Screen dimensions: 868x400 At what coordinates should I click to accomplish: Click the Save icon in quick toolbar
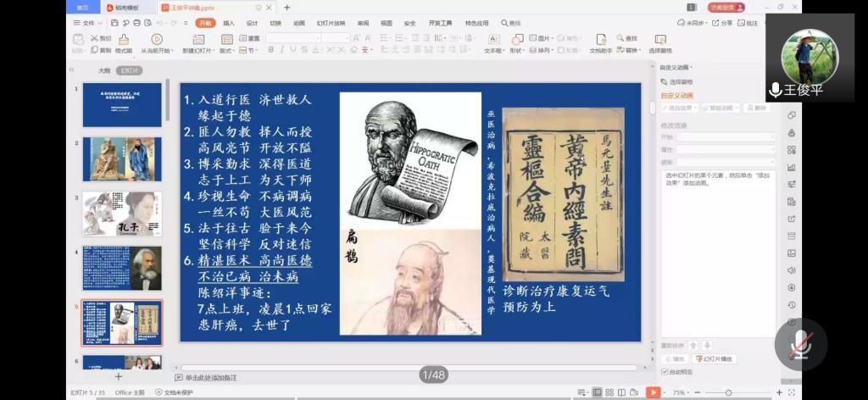tap(114, 23)
